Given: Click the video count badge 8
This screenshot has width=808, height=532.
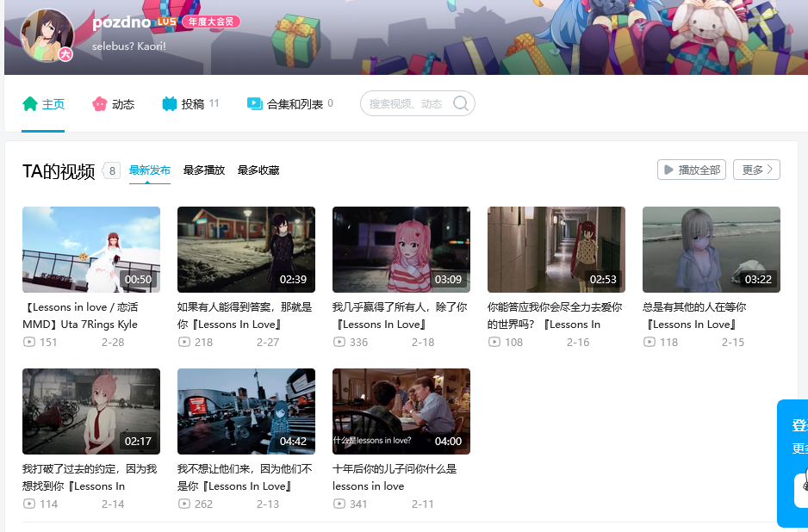Looking at the screenshot, I should tap(112, 170).
